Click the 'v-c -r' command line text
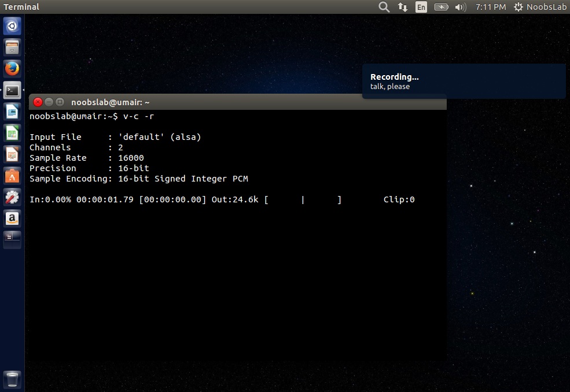This screenshot has height=392, width=570. pos(138,116)
